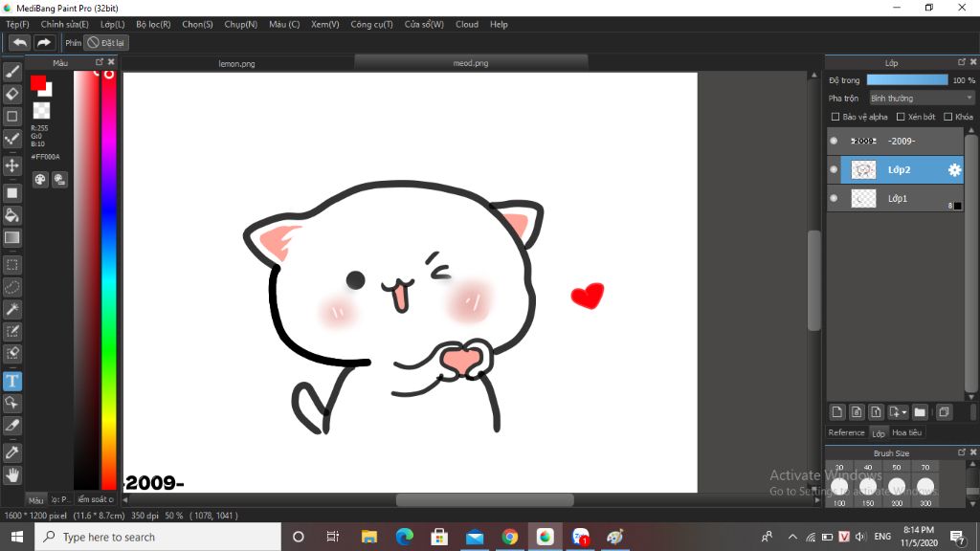Undock the Lớp layer panel
980x551 pixels.
click(x=961, y=62)
